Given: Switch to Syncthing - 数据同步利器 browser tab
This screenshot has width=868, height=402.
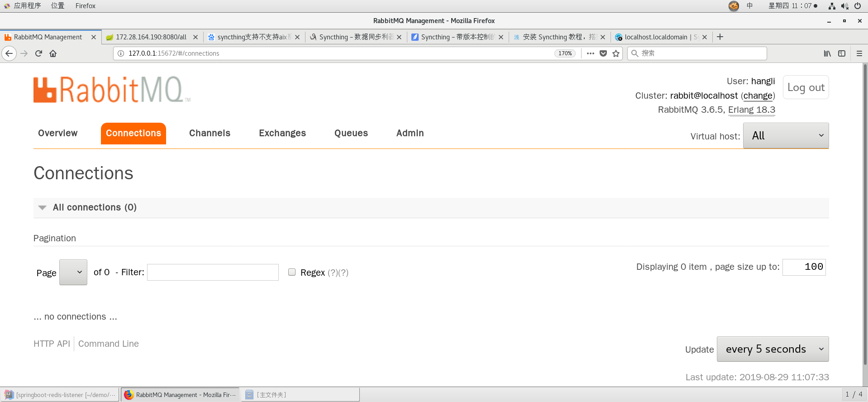Looking at the screenshot, I should click(355, 37).
